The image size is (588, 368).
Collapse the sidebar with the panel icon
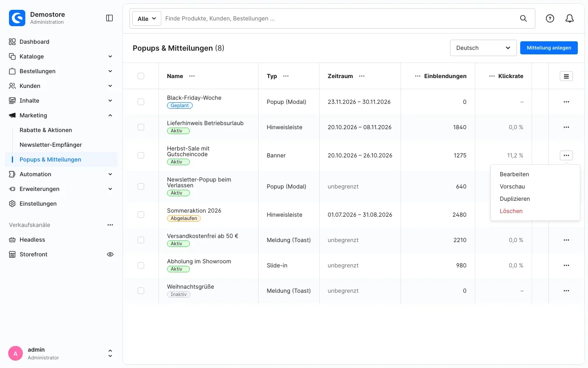(x=109, y=18)
